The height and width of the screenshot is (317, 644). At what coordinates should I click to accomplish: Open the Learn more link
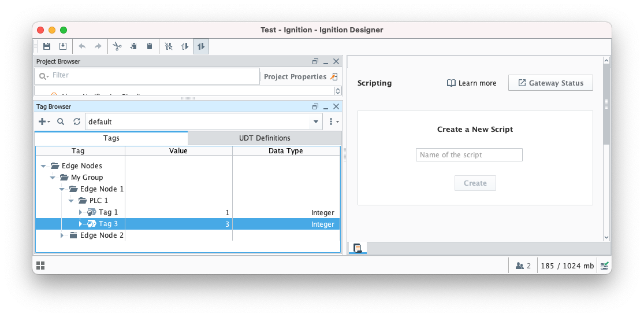(471, 83)
